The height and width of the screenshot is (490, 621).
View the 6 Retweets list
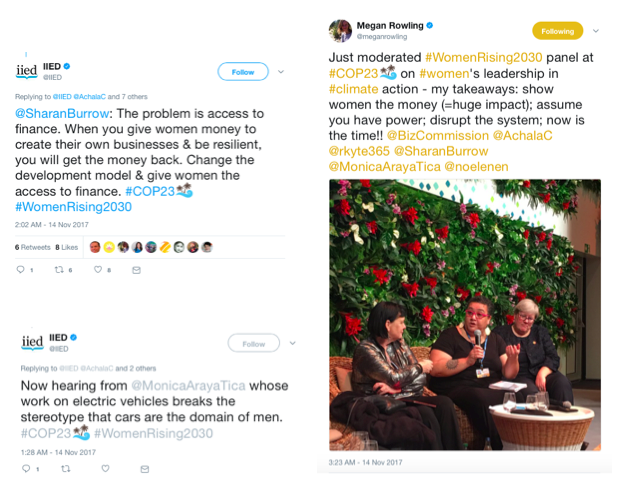[x=33, y=247]
